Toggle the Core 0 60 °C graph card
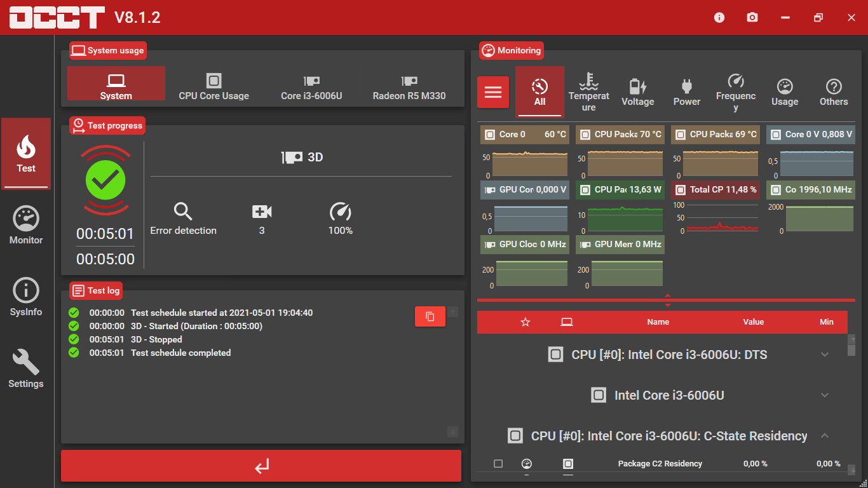This screenshot has height=488, width=868. coord(525,135)
